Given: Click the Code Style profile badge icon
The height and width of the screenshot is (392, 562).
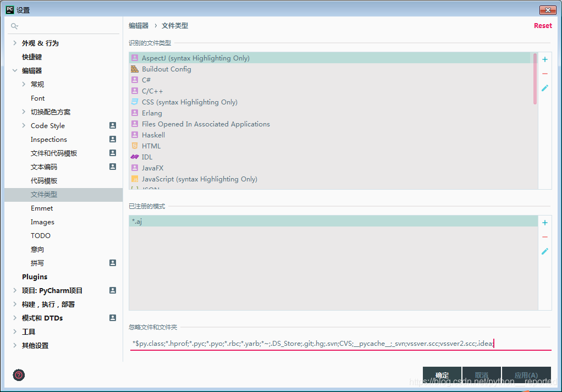Looking at the screenshot, I should pos(113,125).
